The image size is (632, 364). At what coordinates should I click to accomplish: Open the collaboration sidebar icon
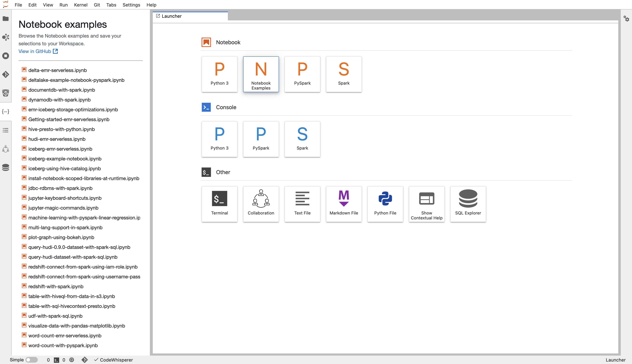point(5,149)
